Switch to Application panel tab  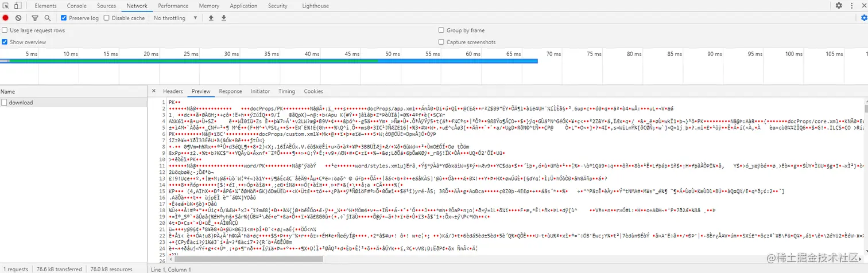tap(243, 6)
